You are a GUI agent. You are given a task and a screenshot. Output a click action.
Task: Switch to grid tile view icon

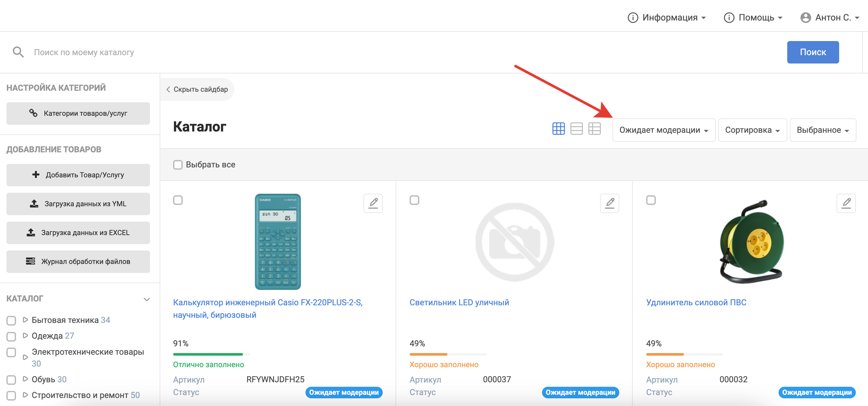click(x=558, y=129)
